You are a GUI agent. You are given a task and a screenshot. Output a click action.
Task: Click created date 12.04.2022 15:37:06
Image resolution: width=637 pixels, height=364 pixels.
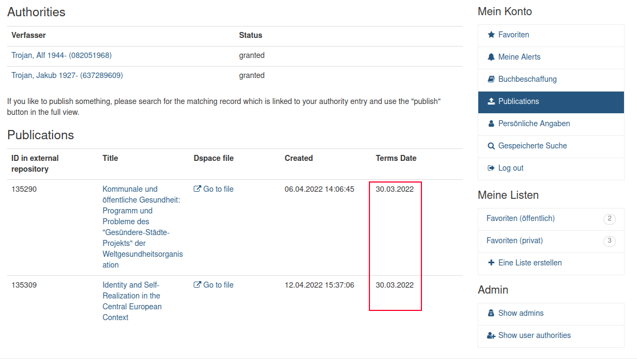coord(320,285)
